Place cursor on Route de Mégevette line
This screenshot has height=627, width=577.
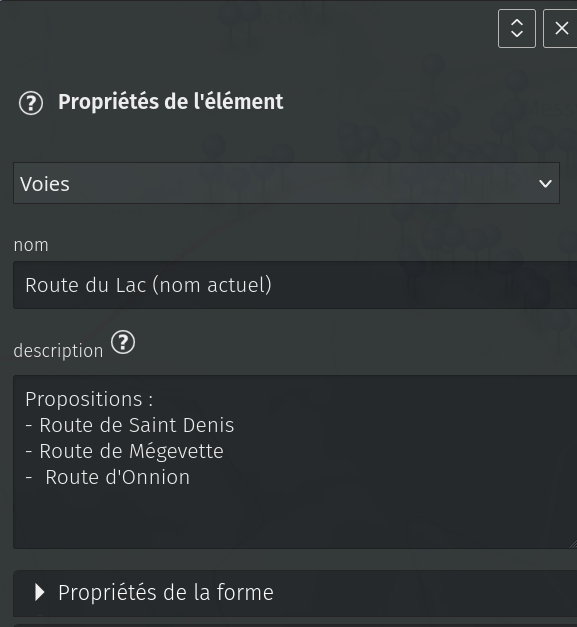(124, 451)
